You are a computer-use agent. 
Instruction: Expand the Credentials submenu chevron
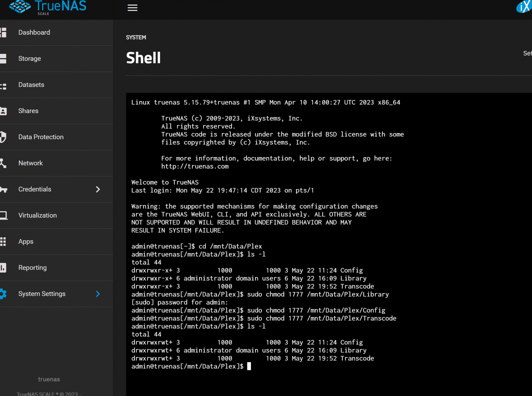pyautogui.click(x=98, y=189)
